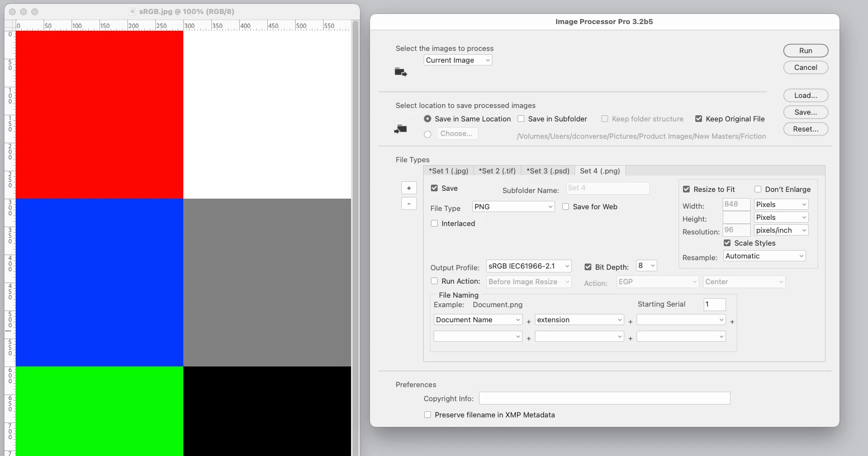This screenshot has width=868, height=456.
Task: Switch to the *Set 1 (.jpg) tab
Action: [x=449, y=171]
